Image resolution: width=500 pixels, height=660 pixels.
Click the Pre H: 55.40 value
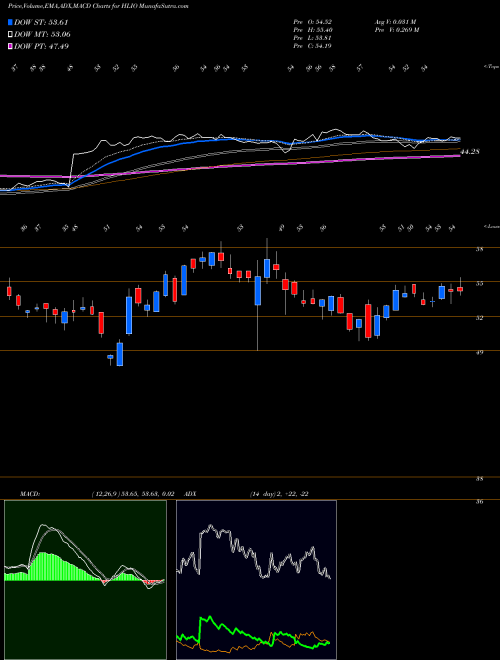click(x=313, y=30)
